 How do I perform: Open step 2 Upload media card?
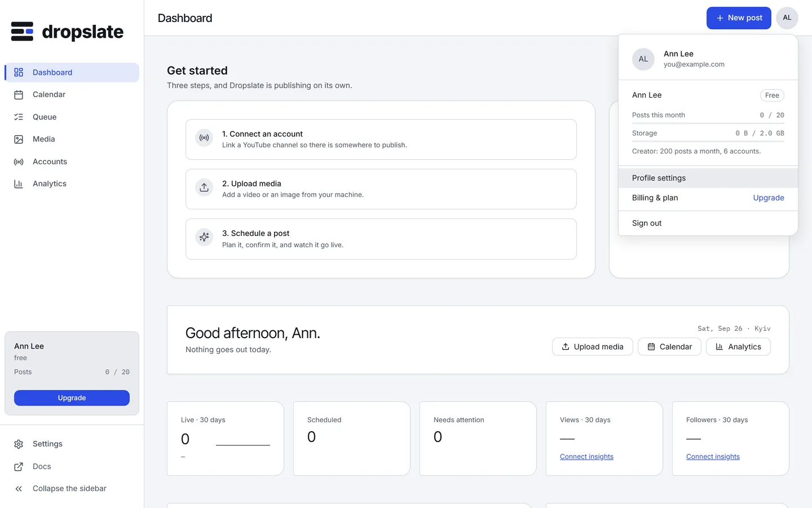coord(381,189)
